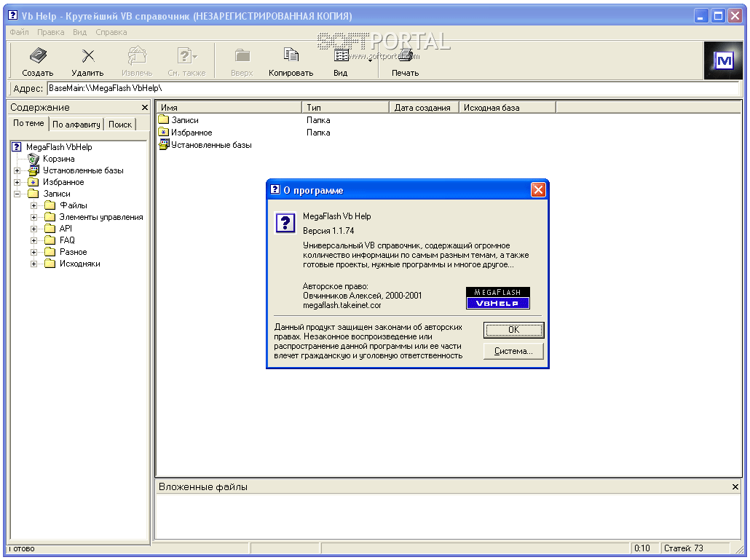Click the Версия 1.1.74 text in the dialog
The height and width of the screenshot is (560, 750).
point(328,231)
